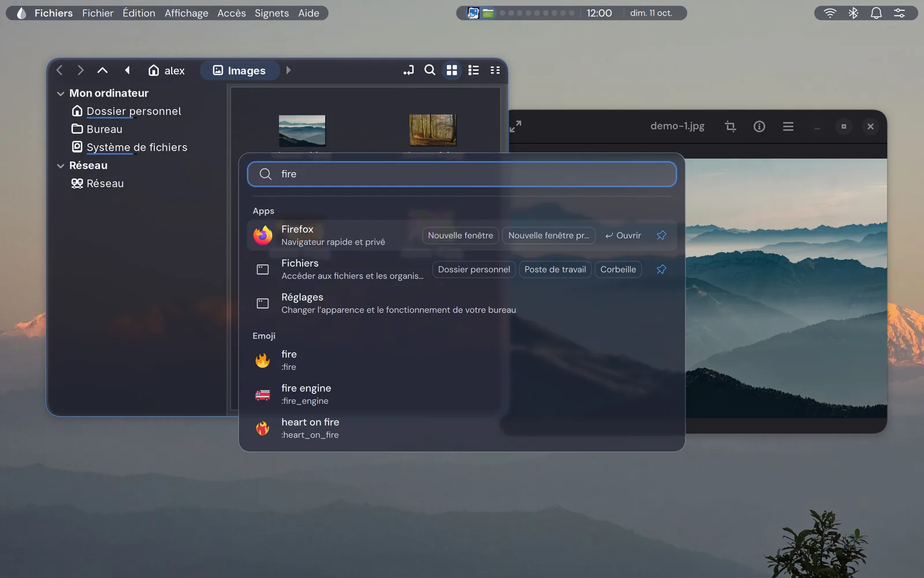The width and height of the screenshot is (924, 578).
Task: Go up to parent folder in file manager
Action: tap(102, 70)
